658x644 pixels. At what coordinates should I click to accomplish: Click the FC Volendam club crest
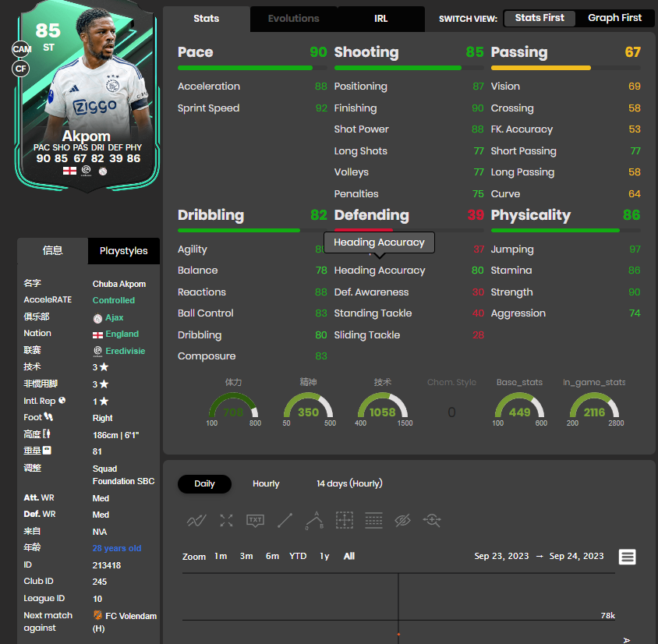[97, 615]
